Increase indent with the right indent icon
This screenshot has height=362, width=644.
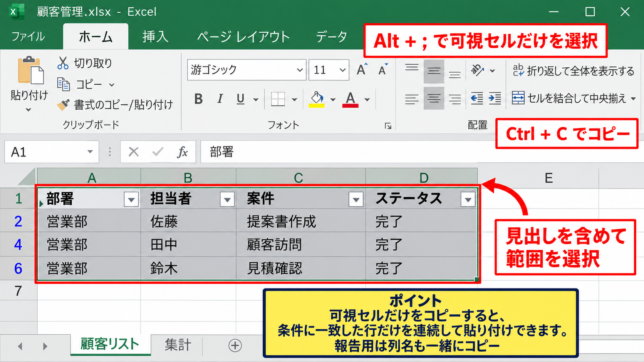495,98
